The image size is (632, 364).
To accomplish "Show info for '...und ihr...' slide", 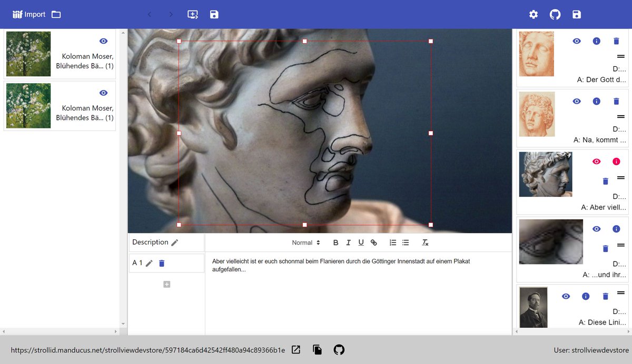I will [x=616, y=229].
